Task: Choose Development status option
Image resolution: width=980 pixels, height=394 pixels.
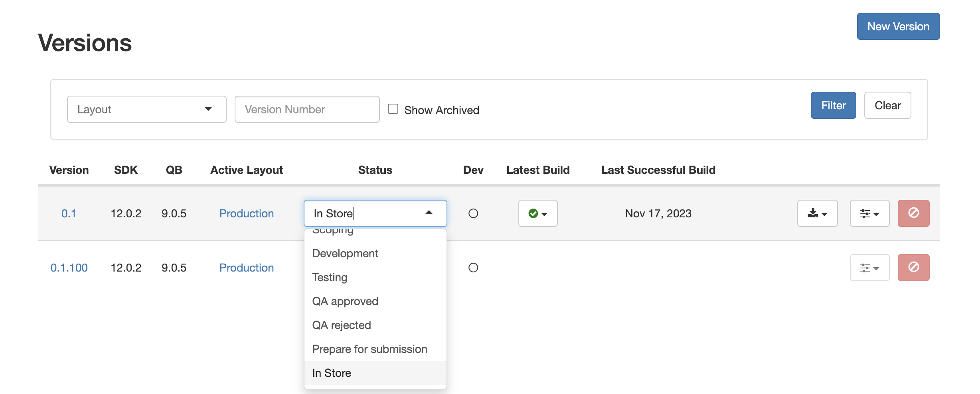Action: pos(375,253)
